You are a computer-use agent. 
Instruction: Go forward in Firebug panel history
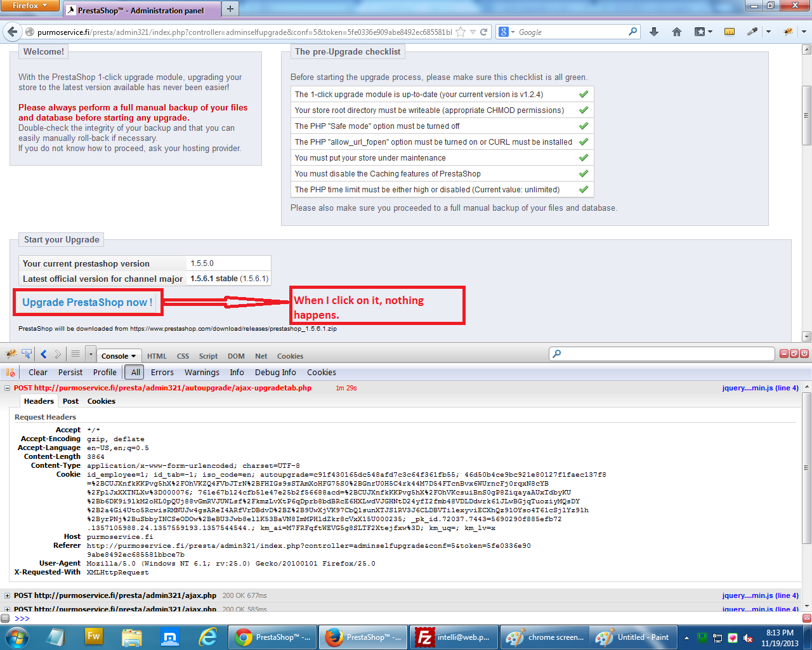point(58,354)
